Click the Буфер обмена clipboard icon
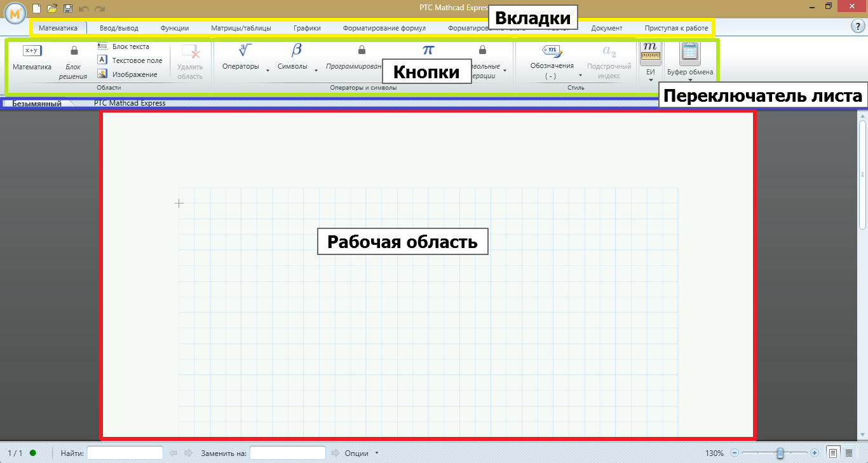The height and width of the screenshot is (463, 868). (690, 53)
